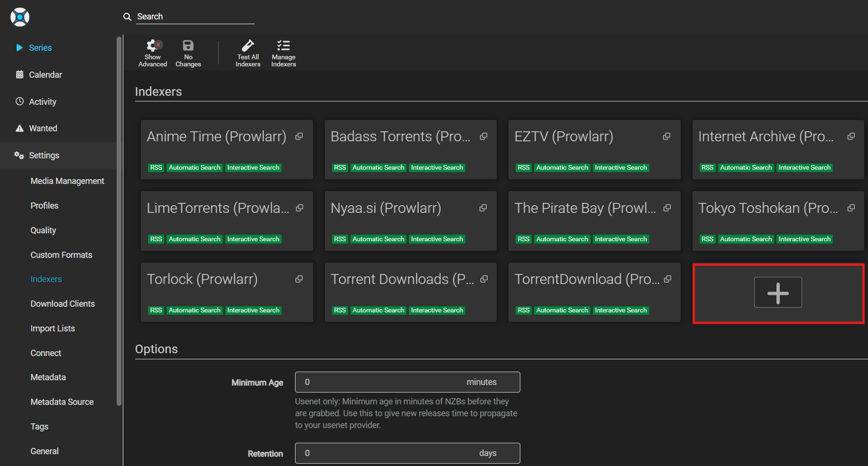Open the Torrent Downloads indexer card title

(x=402, y=279)
